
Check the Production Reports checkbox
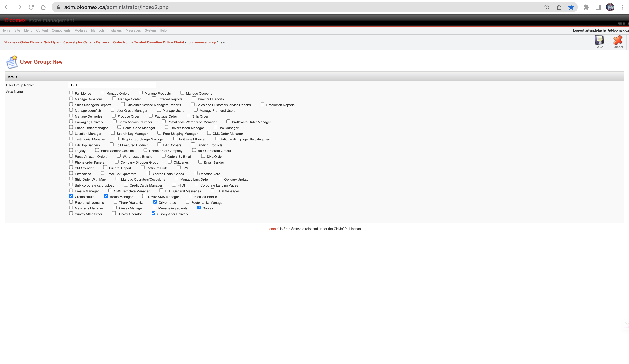click(262, 104)
